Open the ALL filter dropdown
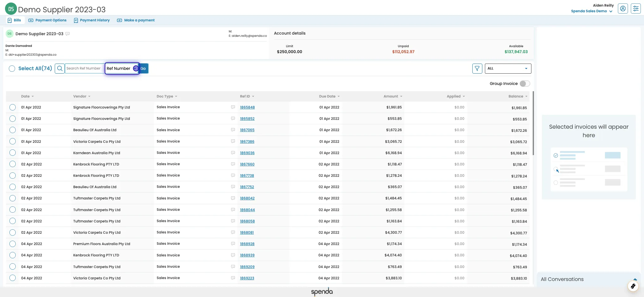644x297 pixels. (508, 68)
